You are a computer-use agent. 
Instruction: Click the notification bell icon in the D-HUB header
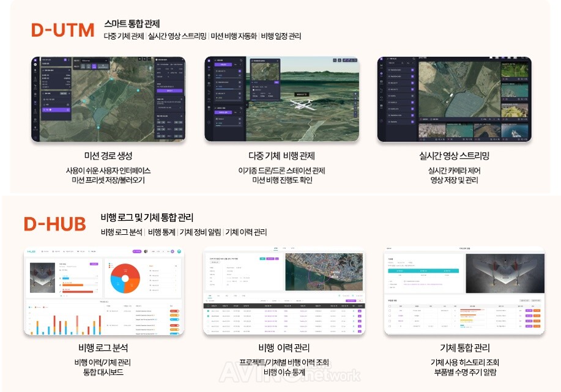pyautogui.click(x=146, y=251)
